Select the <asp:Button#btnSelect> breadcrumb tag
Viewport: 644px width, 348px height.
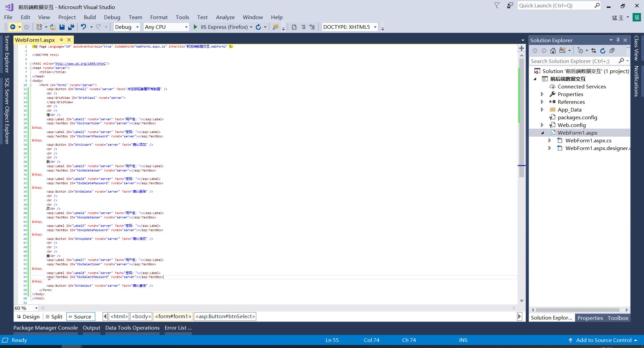coord(225,317)
